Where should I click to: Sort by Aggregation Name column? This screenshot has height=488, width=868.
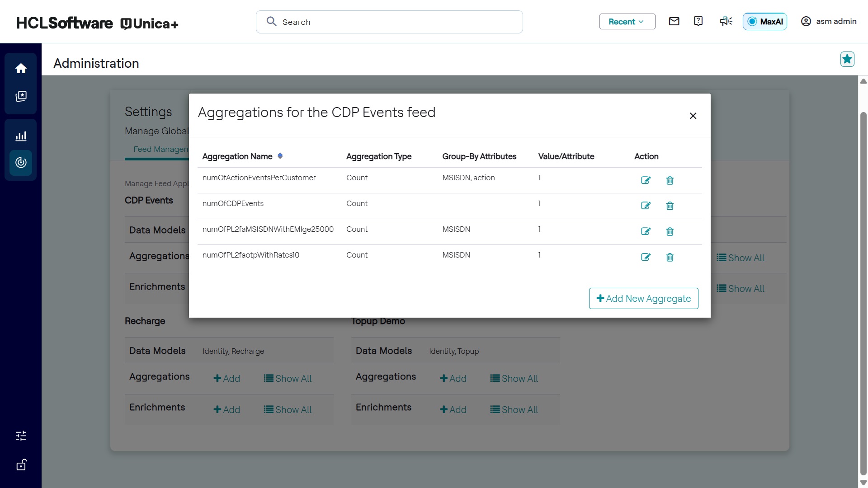pos(280,156)
